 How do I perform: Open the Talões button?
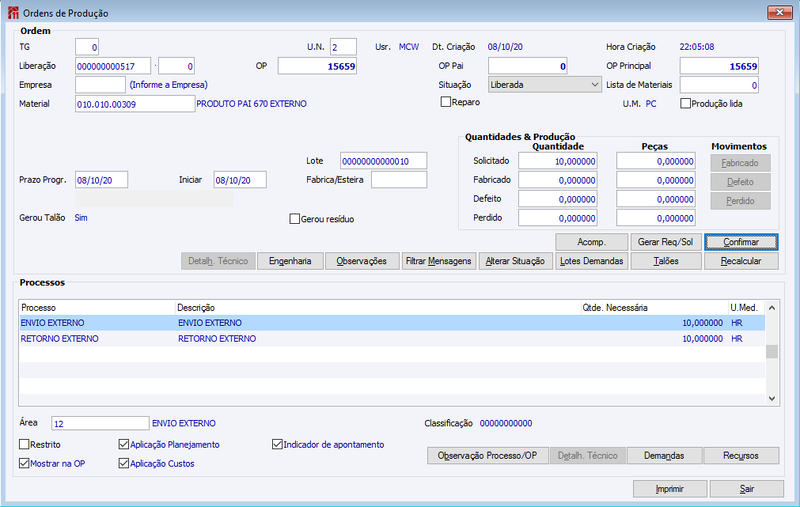pyautogui.click(x=666, y=261)
